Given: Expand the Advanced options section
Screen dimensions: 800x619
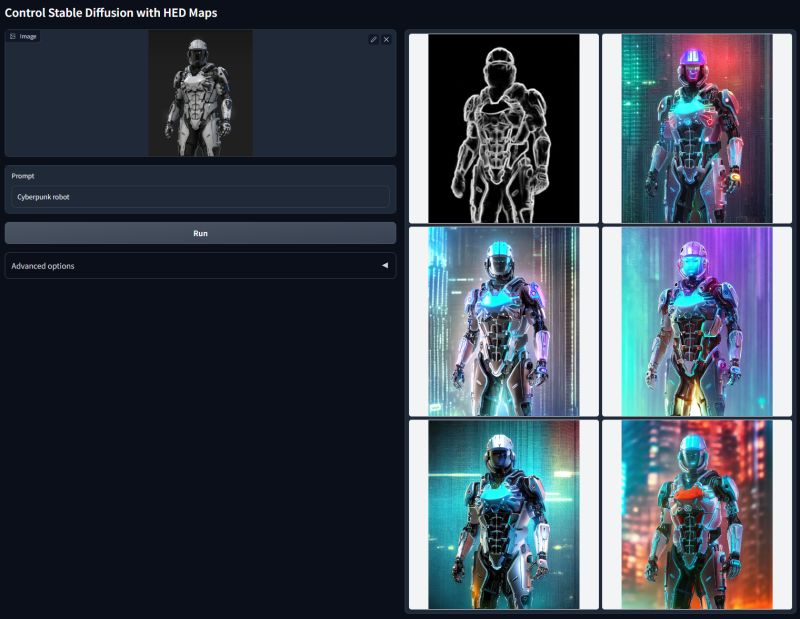Looking at the screenshot, I should 200,266.
